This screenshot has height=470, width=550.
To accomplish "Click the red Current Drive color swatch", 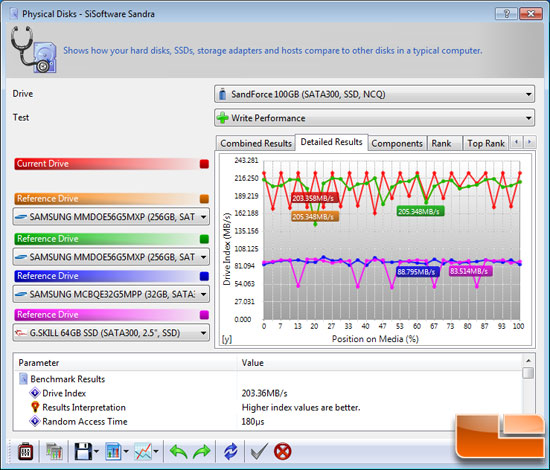I will click(x=204, y=164).
